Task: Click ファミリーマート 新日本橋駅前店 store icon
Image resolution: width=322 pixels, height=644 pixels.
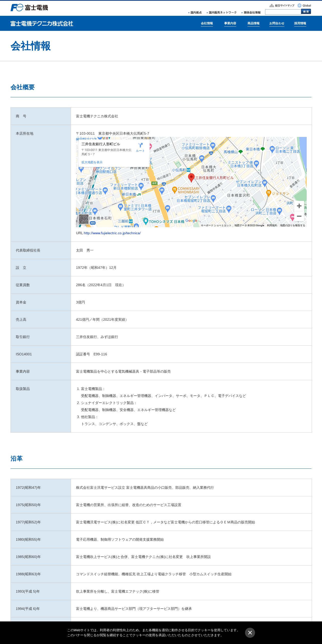Action: [141, 186]
